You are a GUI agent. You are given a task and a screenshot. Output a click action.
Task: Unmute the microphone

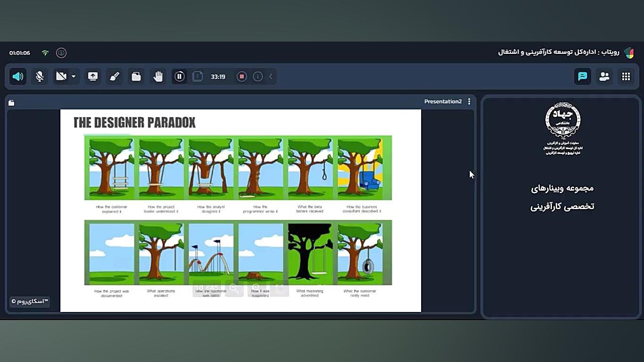click(x=40, y=76)
